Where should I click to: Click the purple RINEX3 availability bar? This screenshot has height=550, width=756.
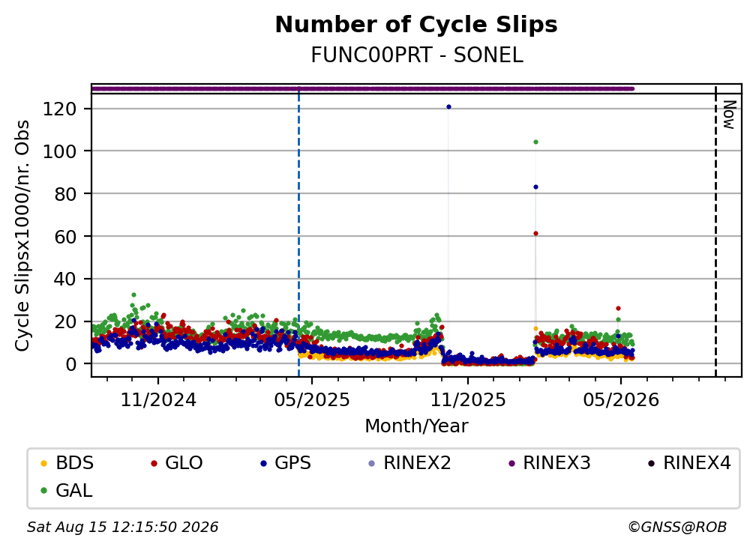click(362, 88)
